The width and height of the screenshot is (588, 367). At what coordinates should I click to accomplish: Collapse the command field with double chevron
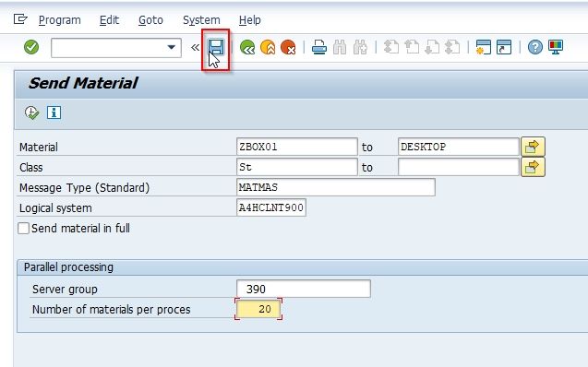195,48
